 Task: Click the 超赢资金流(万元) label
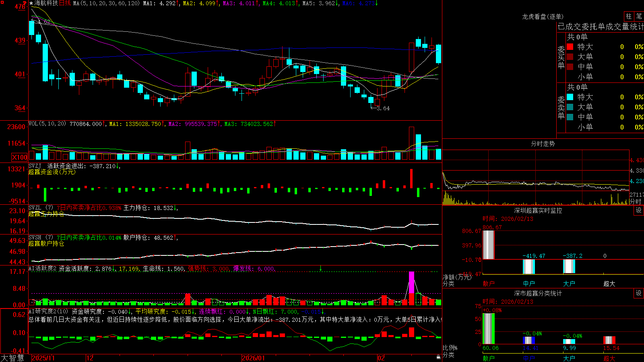coord(52,172)
